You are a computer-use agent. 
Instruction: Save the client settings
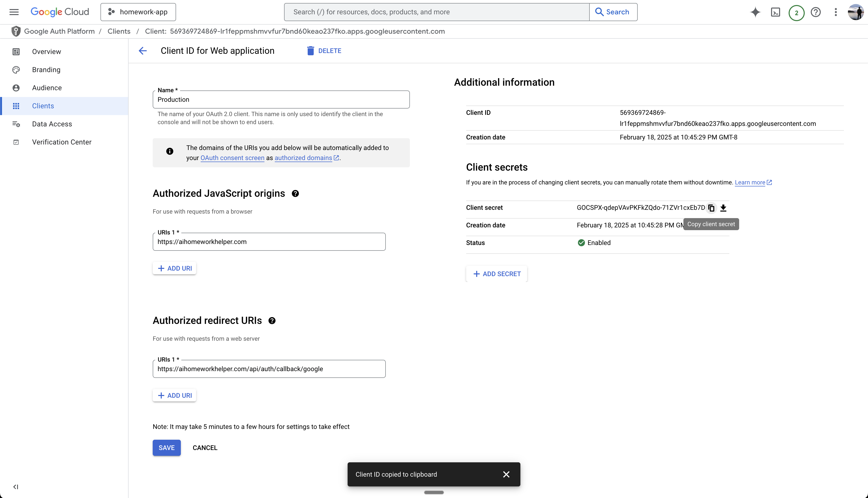tap(167, 448)
